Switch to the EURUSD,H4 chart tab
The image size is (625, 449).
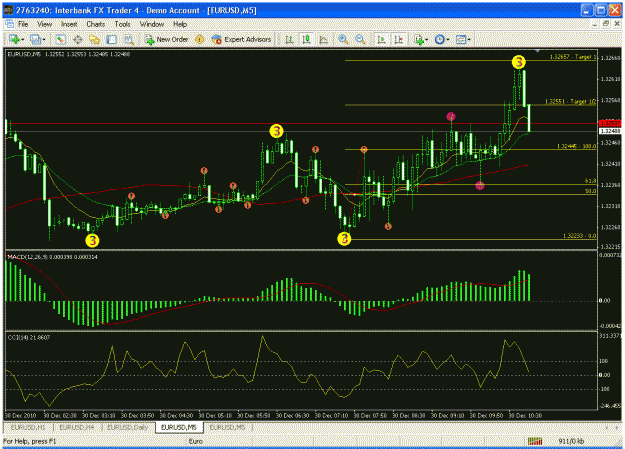pyautogui.click(x=77, y=427)
